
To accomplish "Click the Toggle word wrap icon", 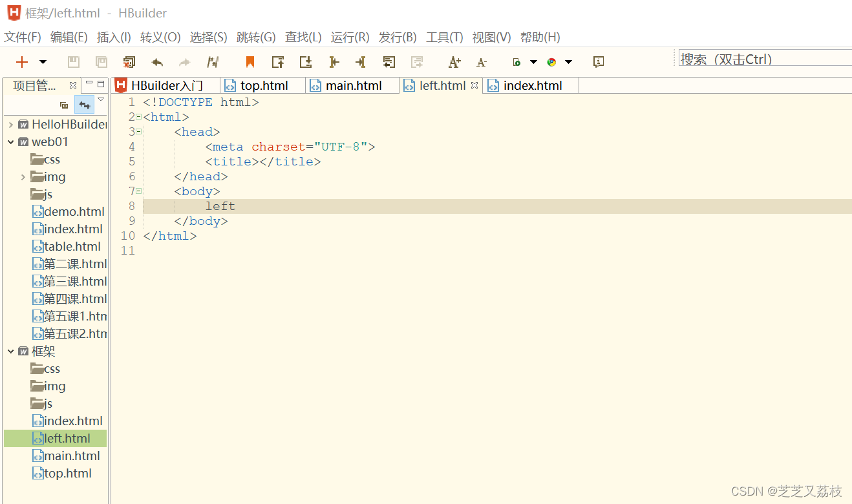I will coord(389,62).
